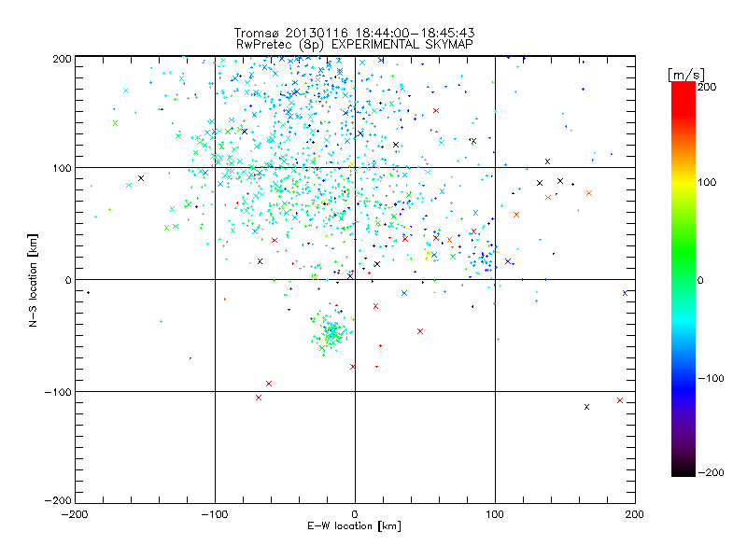Click the -100 tick label on N-S axis
Viewport: 747px width, 560px height.
tap(58, 392)
